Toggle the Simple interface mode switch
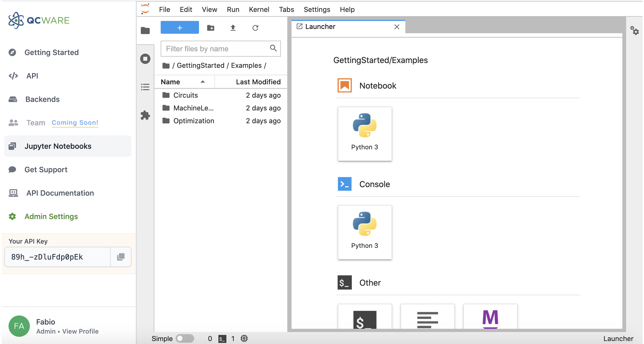This screenshot has height=344, width=644. click(x=185, y=338)
